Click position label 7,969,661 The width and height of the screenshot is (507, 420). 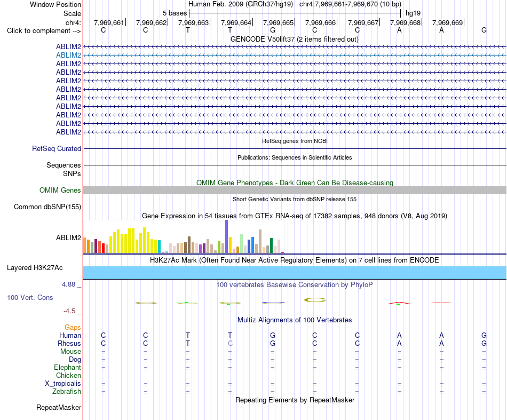[x=109, y=22]
